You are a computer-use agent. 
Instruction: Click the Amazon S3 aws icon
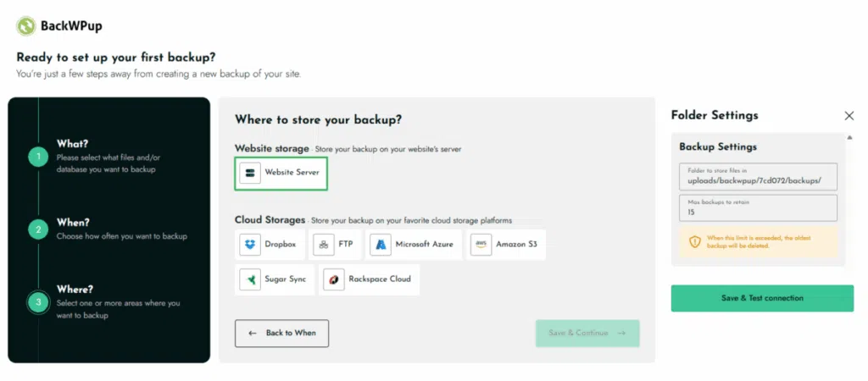coord(481,245)
